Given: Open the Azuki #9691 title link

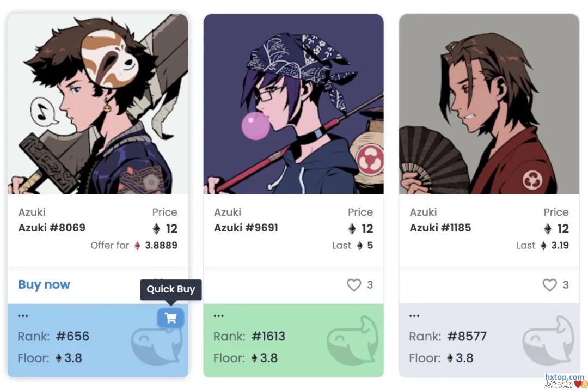Looking at the screenshot, I should (x=246, y=228).
